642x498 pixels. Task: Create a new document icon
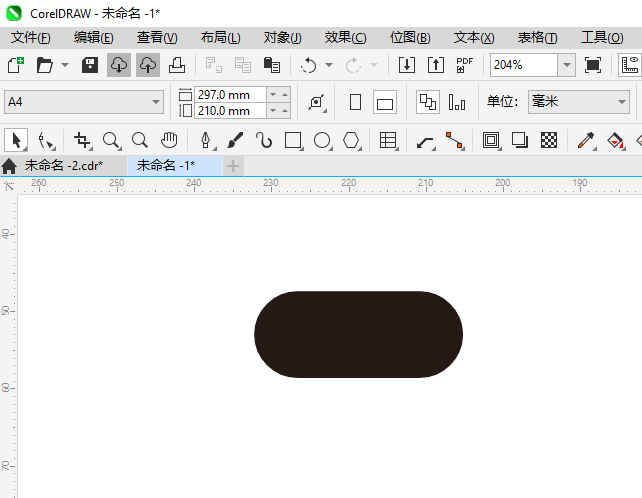(16, 65)
